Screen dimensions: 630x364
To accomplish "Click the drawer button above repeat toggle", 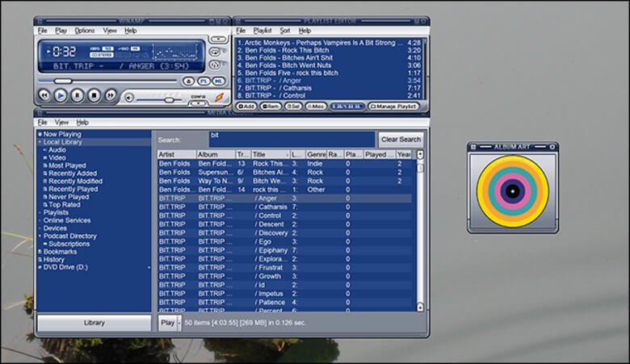I will pyautogui.click(x=219, y=39).
